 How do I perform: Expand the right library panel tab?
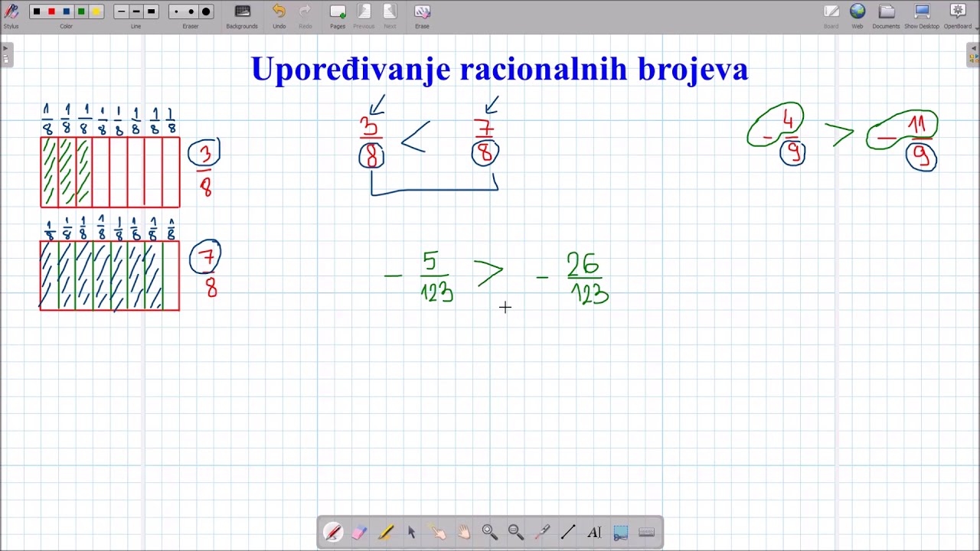(973, 55)
